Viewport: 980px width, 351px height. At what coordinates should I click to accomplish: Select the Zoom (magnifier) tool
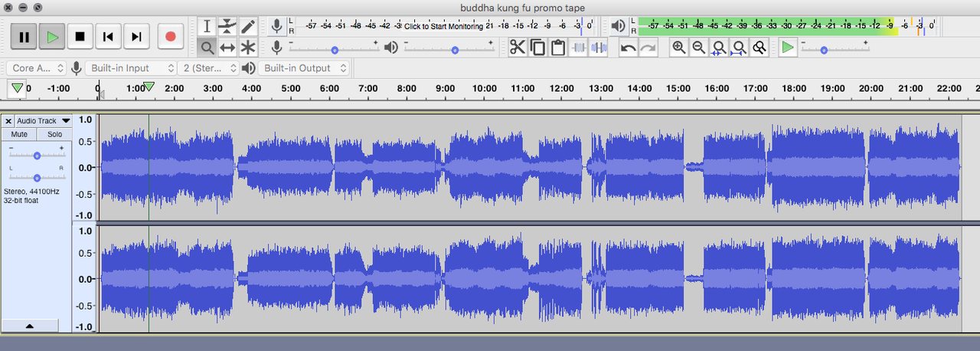pos(207,48)
